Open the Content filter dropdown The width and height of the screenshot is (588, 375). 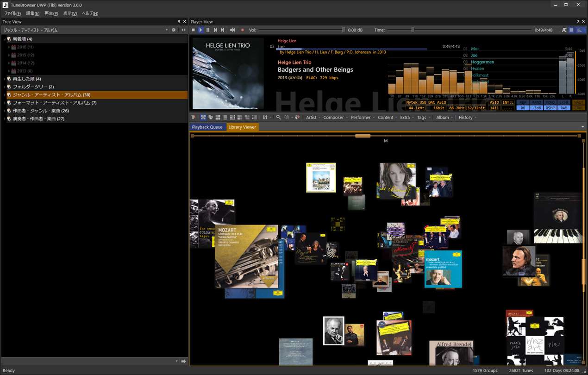pyautogui.click(x=388, y=118)
